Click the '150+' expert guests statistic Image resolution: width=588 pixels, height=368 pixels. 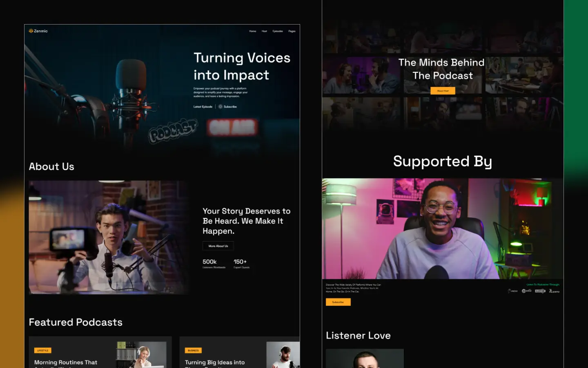point(240,262)
